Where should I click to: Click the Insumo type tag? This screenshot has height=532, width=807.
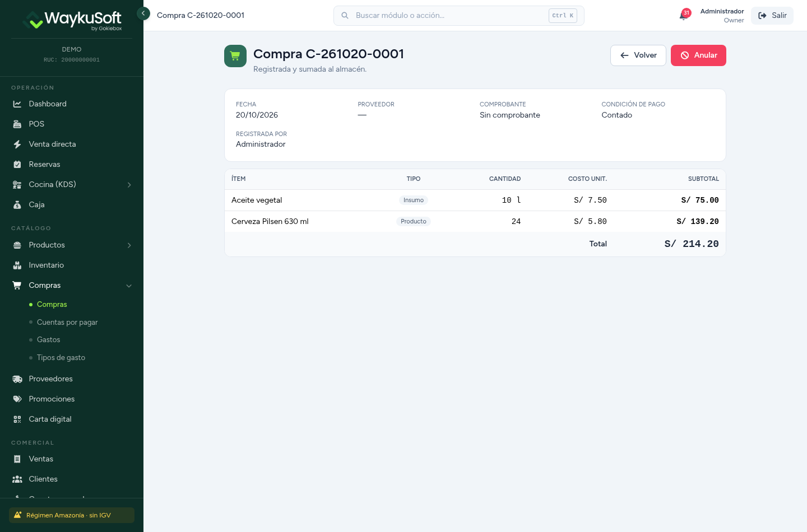(x=414, y=200)
